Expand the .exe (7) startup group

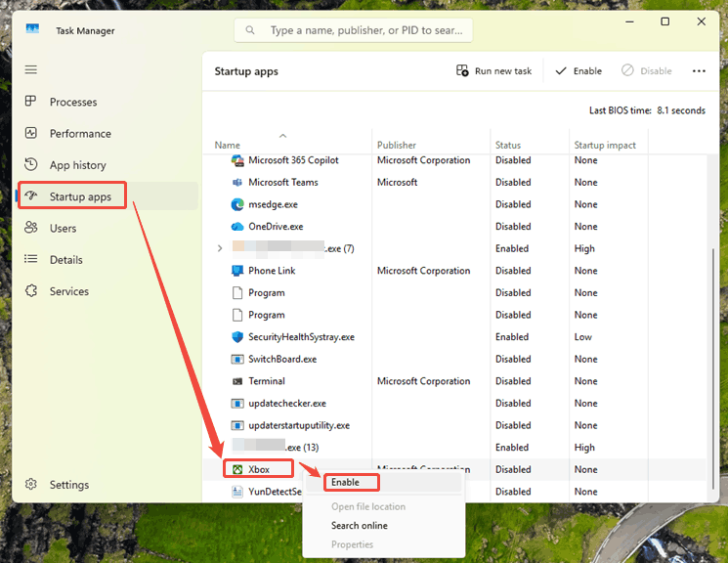(220, 248)
